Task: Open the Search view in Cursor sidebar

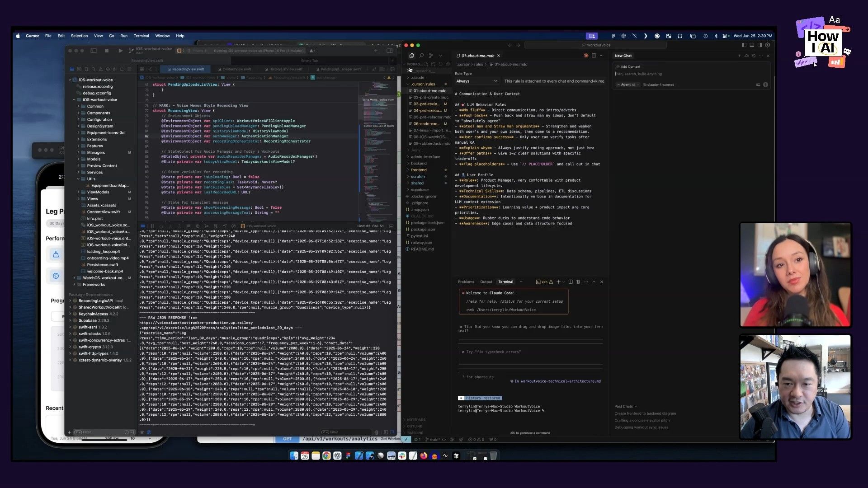Action: coord(421,56)
